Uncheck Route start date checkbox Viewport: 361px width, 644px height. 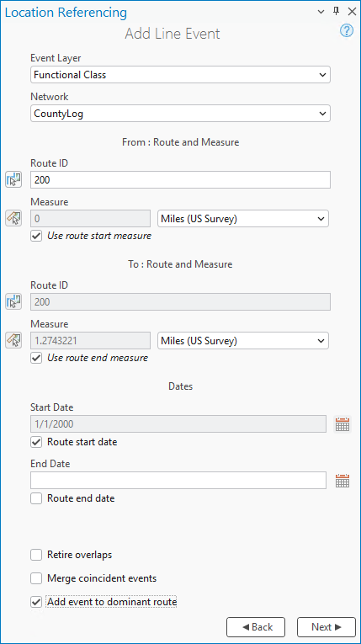[36, 442]
